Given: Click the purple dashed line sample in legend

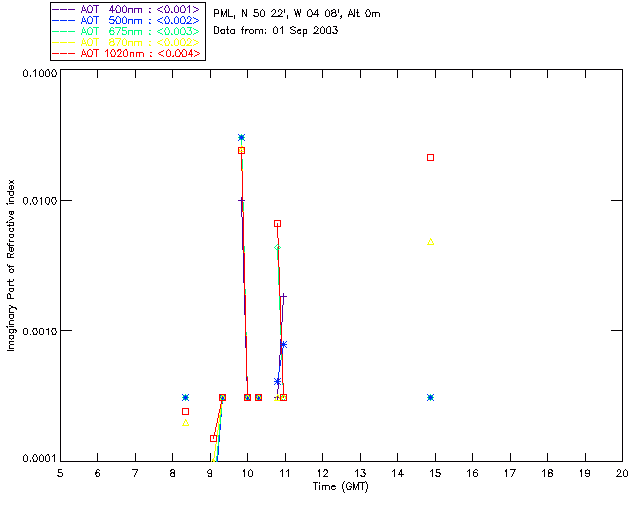Looking at the screenshot, I should pos(64,9).
